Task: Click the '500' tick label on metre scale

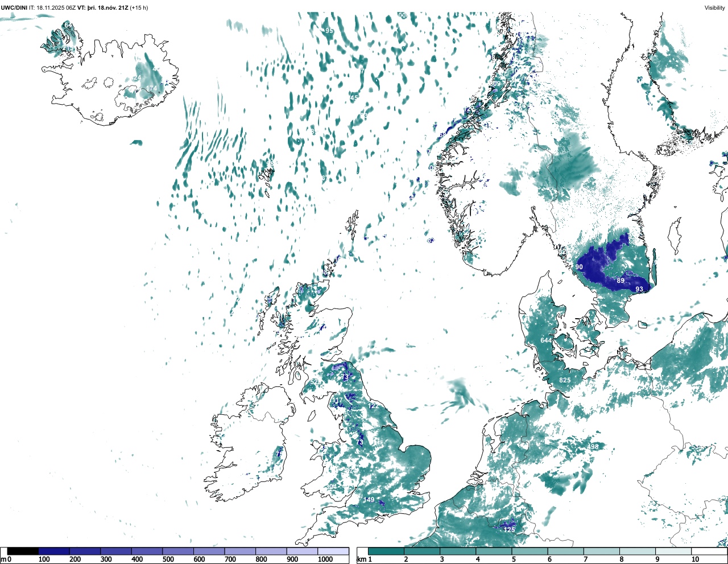Action: 168,559
